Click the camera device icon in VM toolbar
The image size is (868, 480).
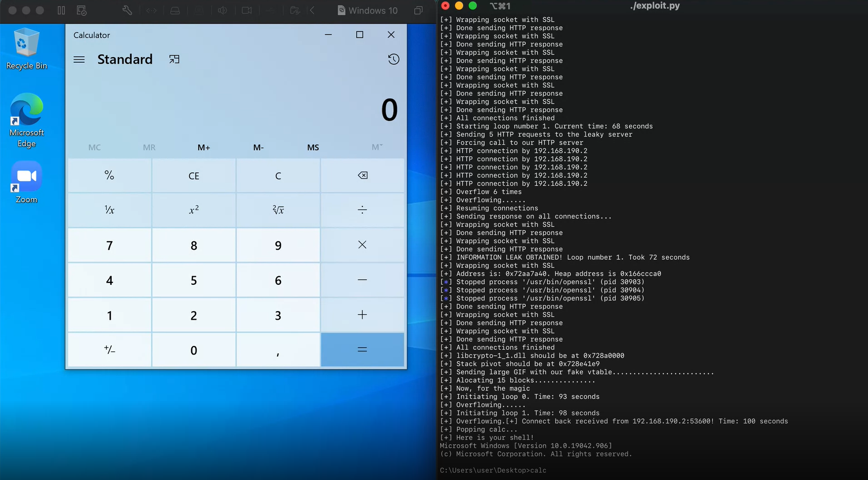[246, 10]
